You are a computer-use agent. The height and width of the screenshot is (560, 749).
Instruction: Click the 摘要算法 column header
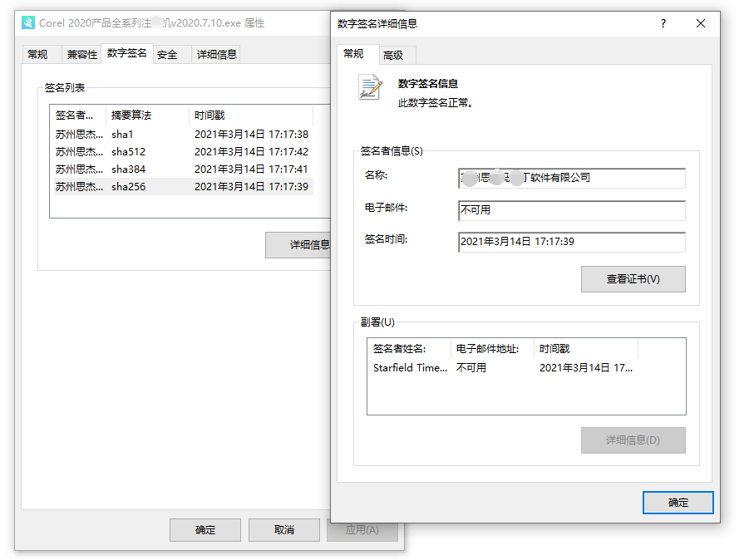tap(147, 115)
